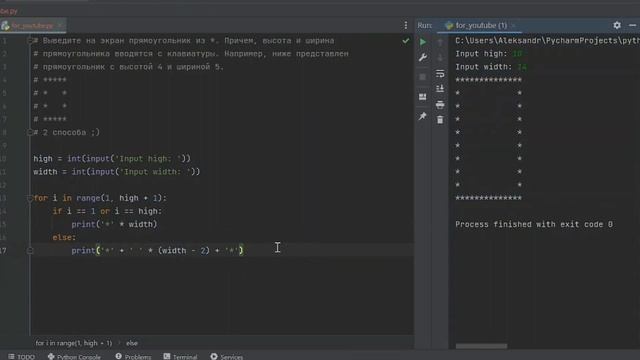
Task: Open Run panel settings gear
Action: [x=617, y=25]
